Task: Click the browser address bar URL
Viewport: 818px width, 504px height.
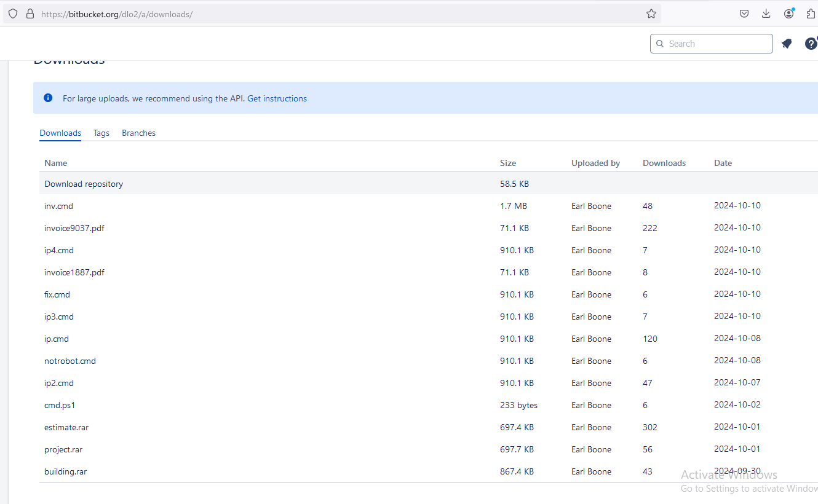Action: [117, 14]
